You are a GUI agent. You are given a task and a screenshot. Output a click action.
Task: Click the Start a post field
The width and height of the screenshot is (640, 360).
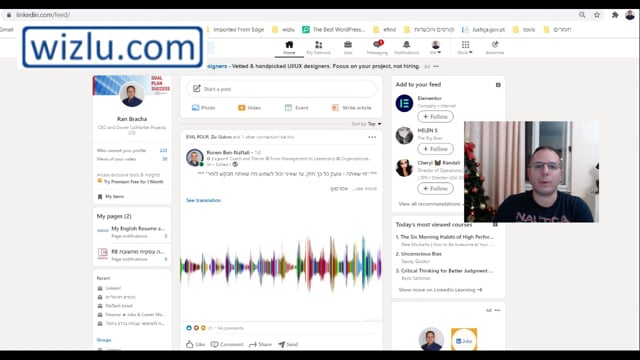[x=281, y=89]
